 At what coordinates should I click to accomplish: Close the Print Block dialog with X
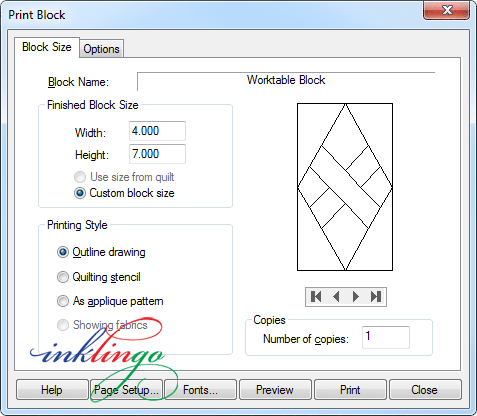pyautogui.click(x=447, y=10)
